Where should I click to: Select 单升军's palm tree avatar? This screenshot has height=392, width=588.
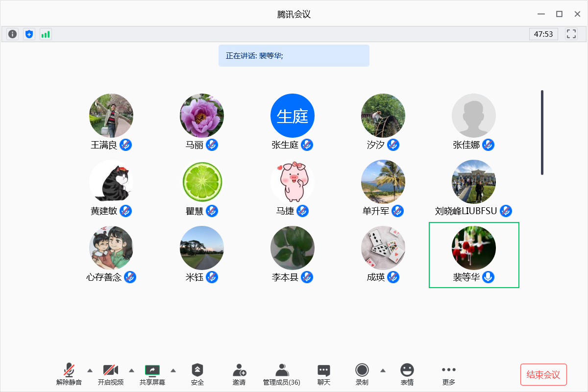[x=383, y=182]
